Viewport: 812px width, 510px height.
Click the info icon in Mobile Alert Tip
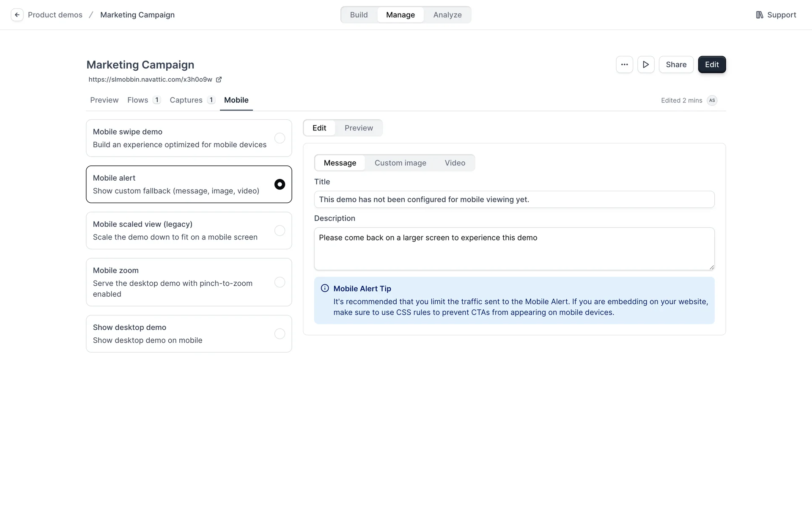[x=325, y=288]
